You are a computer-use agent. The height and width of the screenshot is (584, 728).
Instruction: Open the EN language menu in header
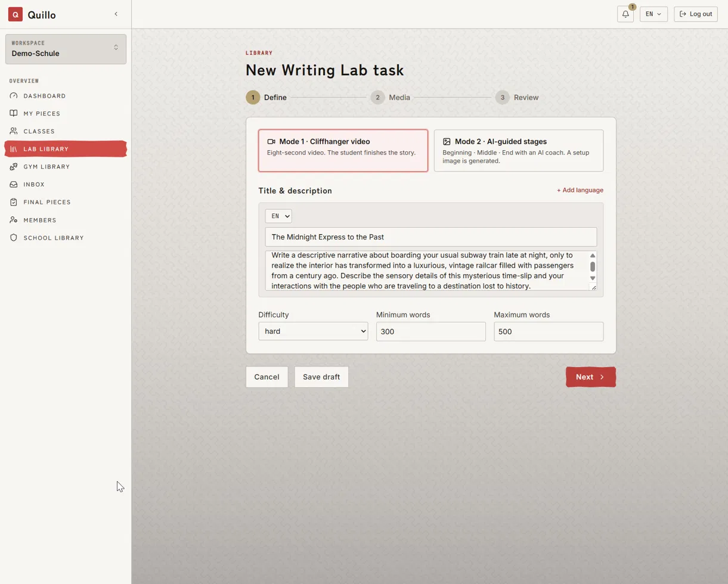[653, 14]
